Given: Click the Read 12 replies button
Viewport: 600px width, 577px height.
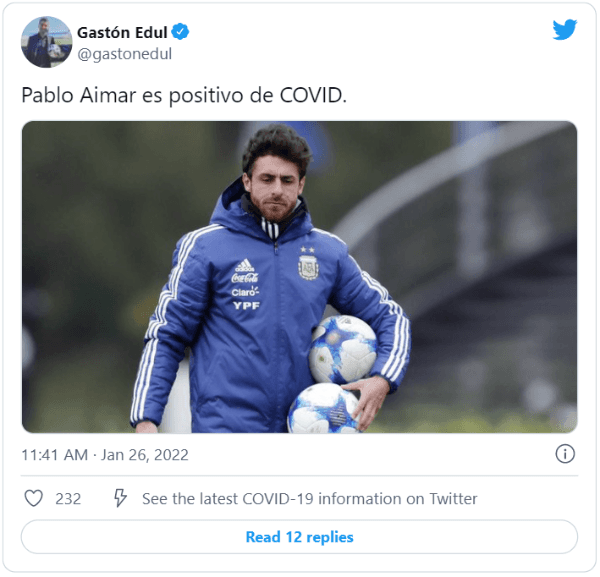Looking at the screenshot, I should (299, 536).
